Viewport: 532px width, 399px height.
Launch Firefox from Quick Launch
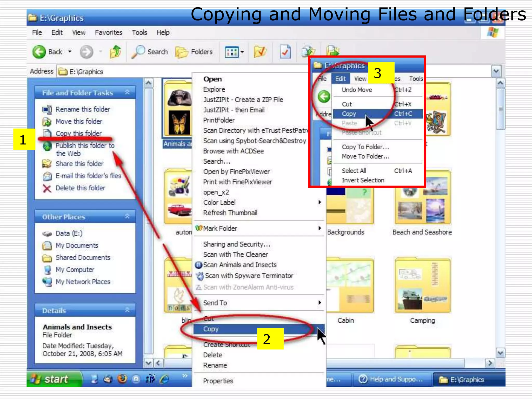click(122, 379)
